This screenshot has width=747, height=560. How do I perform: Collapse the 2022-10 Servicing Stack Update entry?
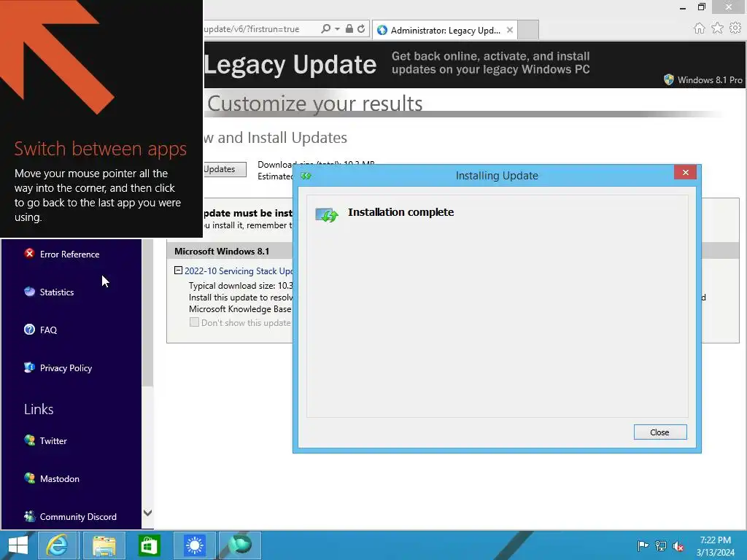[178, 271]
